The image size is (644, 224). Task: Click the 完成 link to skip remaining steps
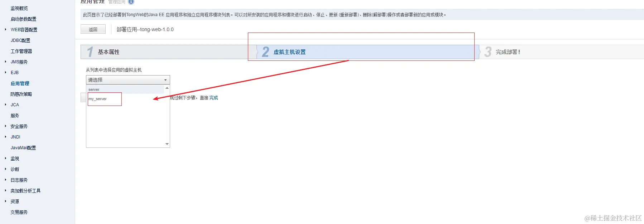(x=213, y=98)
